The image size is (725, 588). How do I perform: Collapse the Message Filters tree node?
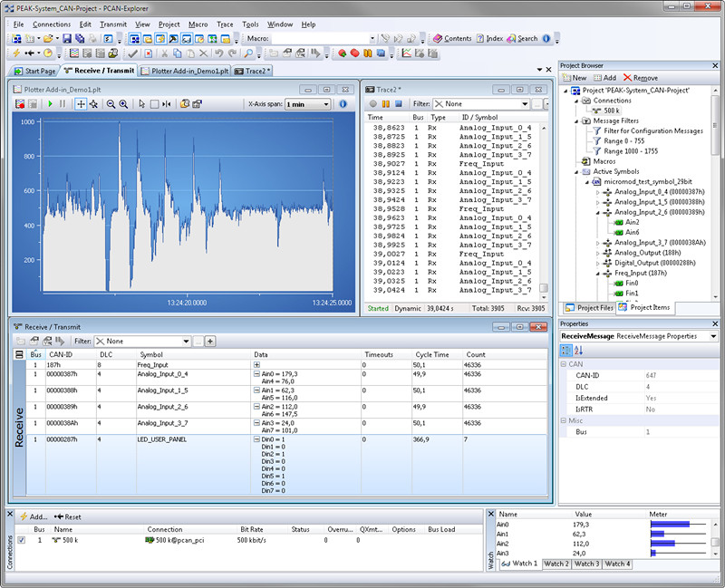point(575,120)
